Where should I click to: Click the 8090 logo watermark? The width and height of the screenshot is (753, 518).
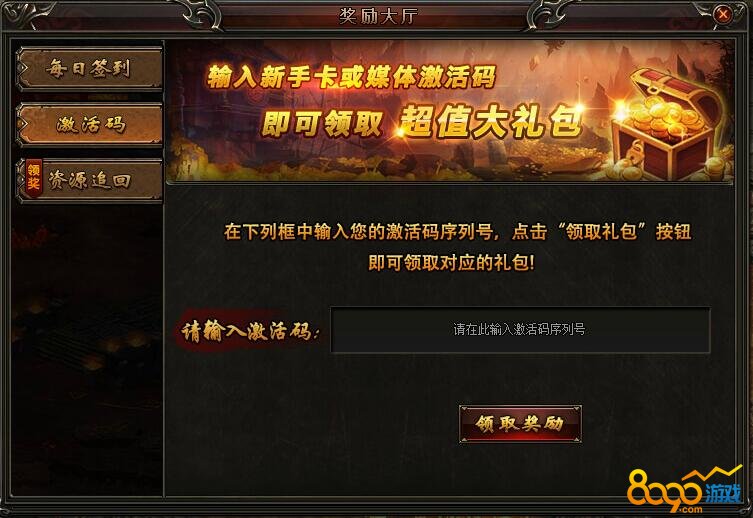click(665, 491)
